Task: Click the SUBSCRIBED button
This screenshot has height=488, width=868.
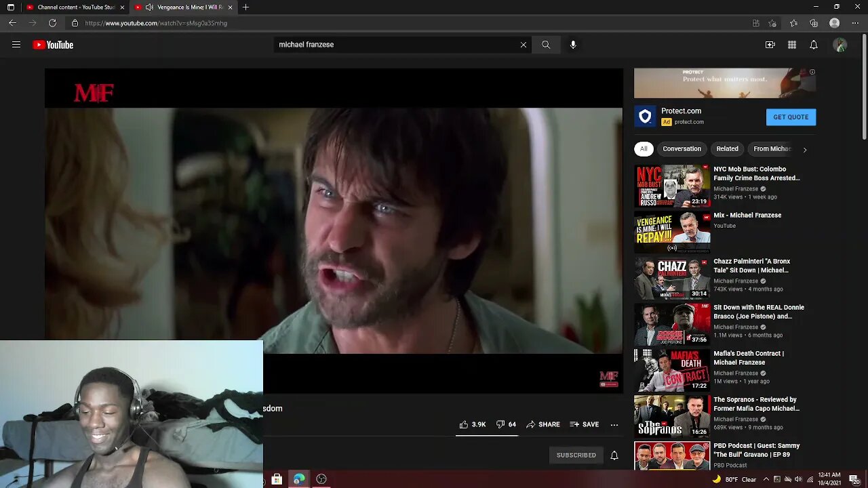Action: coord(576,455)
